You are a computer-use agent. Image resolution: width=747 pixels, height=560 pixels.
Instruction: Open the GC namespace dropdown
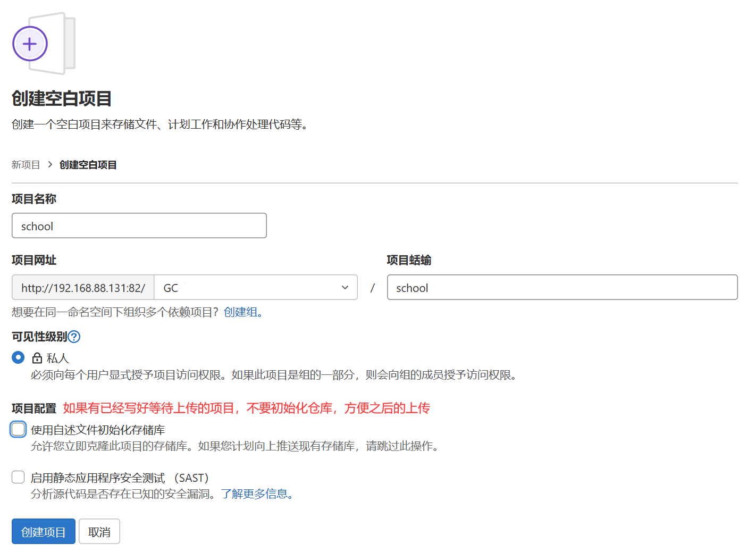[256, 288]
